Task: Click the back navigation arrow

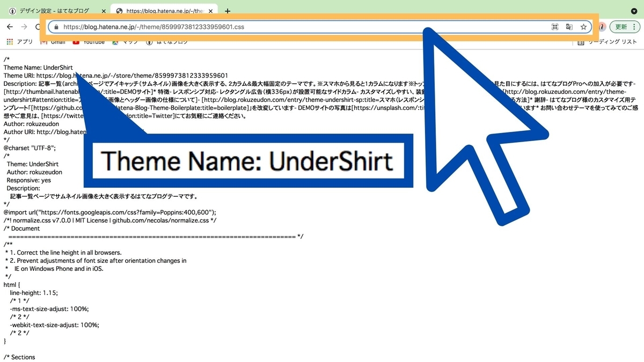Action: click(9, 26)
